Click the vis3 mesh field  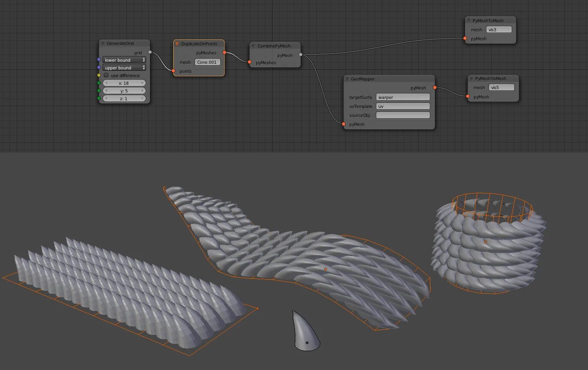tap(499, 30)
